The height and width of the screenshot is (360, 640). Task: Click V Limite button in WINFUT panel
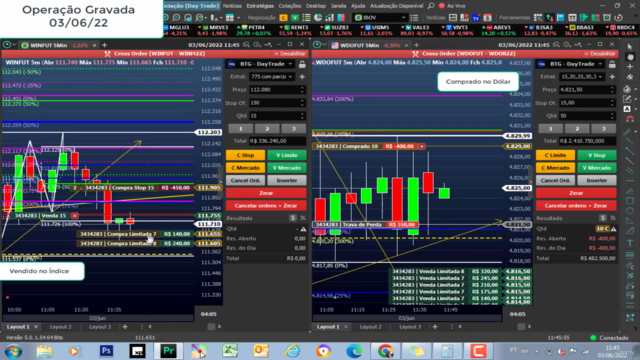point(287,155)
